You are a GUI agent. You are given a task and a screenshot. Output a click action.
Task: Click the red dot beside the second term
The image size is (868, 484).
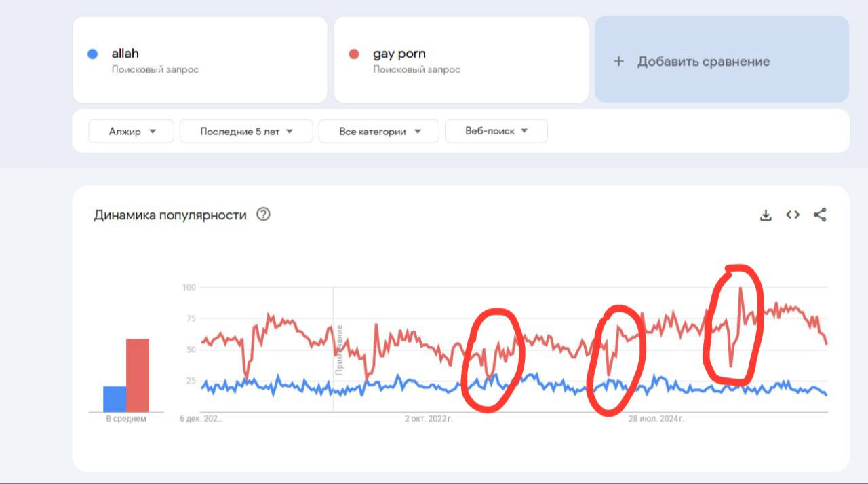coord(354,54)
